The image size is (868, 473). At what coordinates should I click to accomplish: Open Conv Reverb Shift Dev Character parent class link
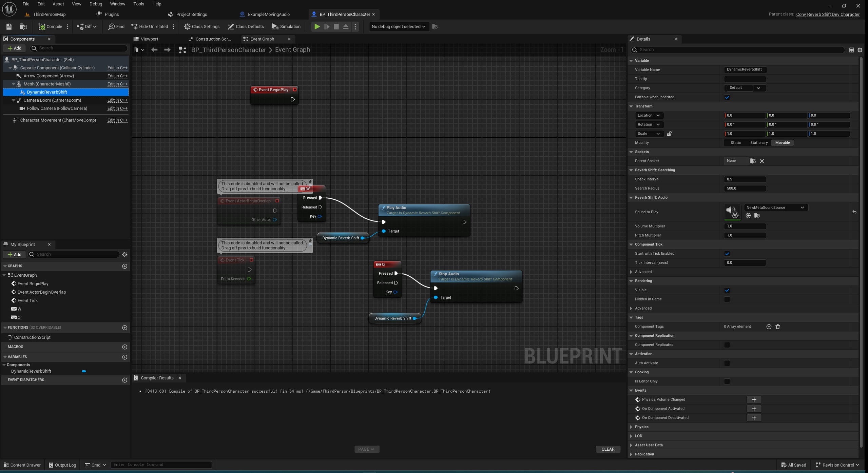tap(828, 14)
